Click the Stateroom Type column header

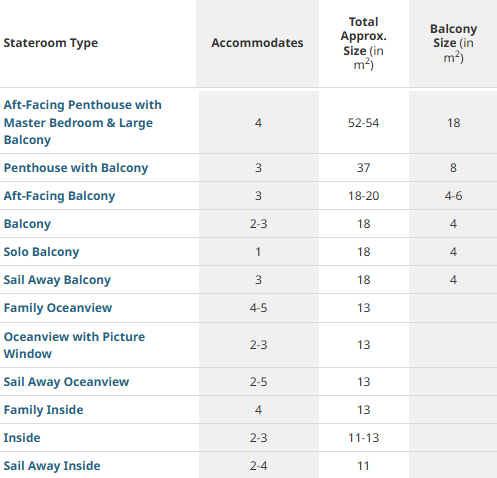[x=51, y=43]
